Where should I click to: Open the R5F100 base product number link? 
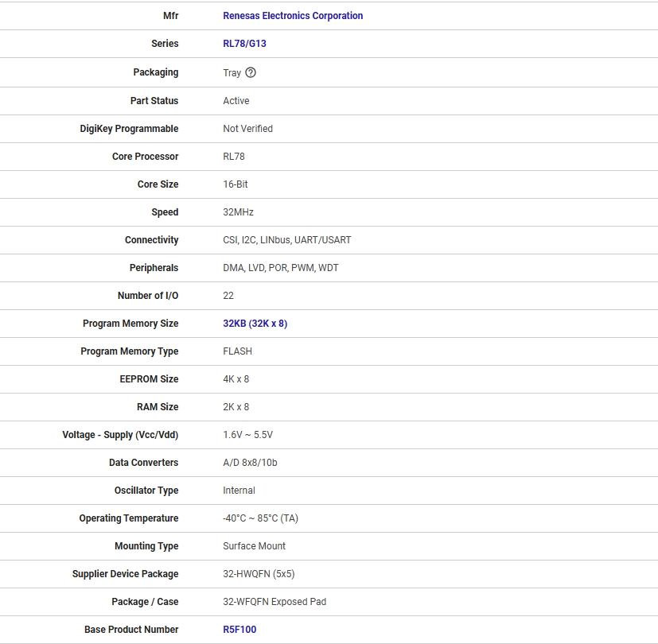[x=239, y=630]
